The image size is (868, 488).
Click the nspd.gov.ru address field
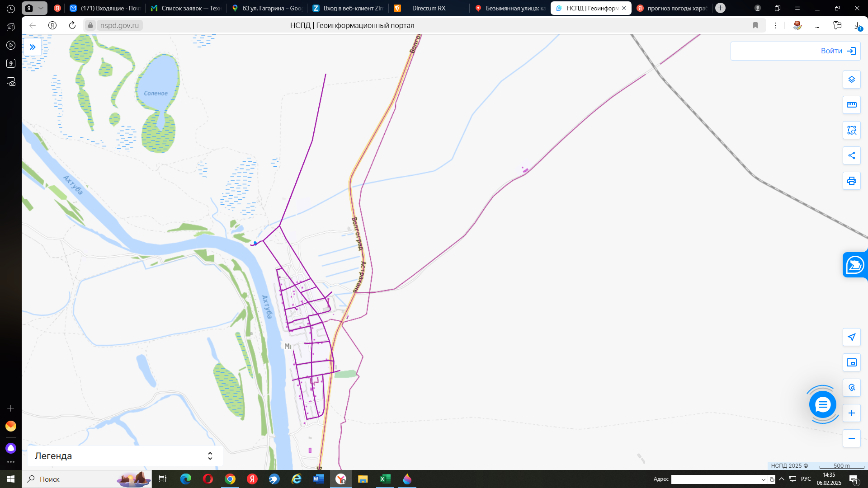(119, 25)
